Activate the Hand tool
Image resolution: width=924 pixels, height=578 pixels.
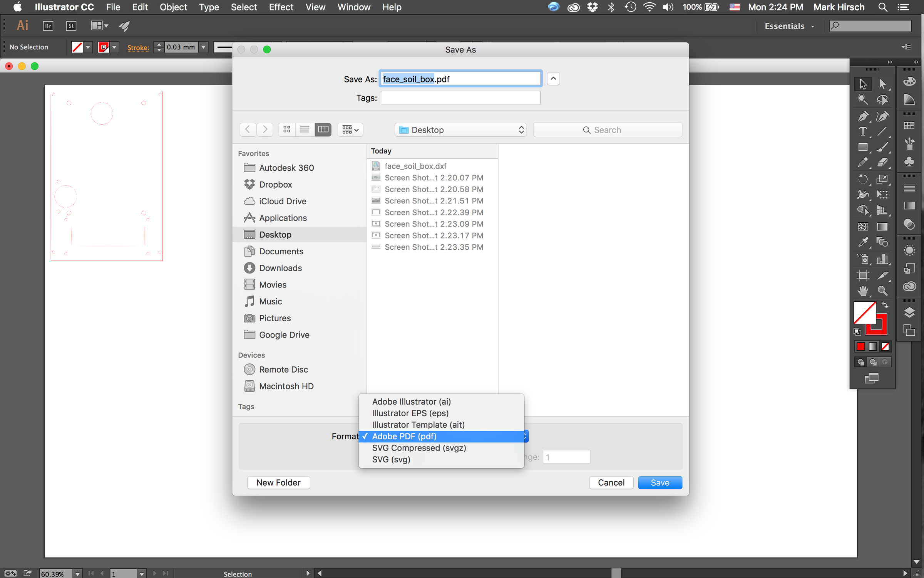863,291
